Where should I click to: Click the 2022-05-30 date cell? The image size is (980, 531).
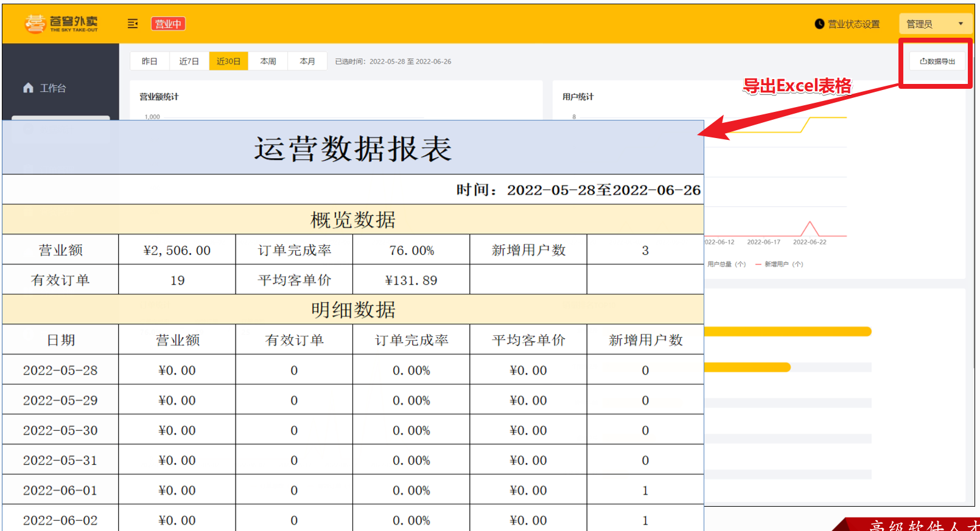point(60,429)
